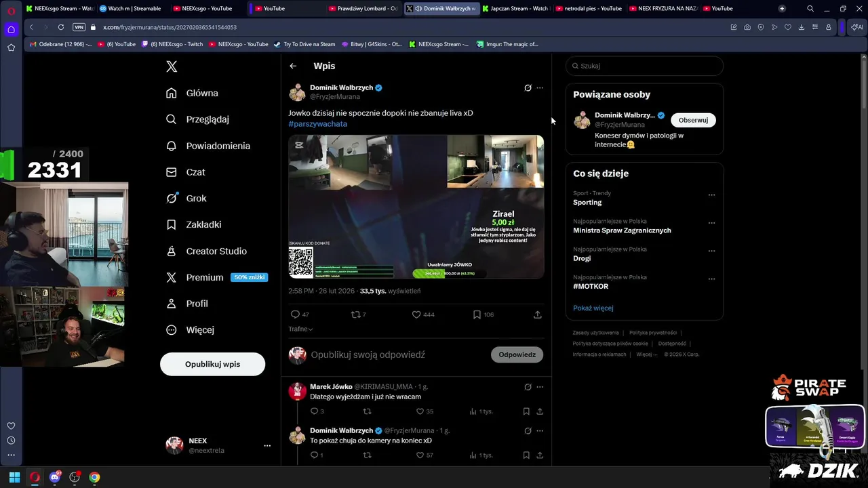
Task: Open Windows Start menu
Action: point(14,477)
